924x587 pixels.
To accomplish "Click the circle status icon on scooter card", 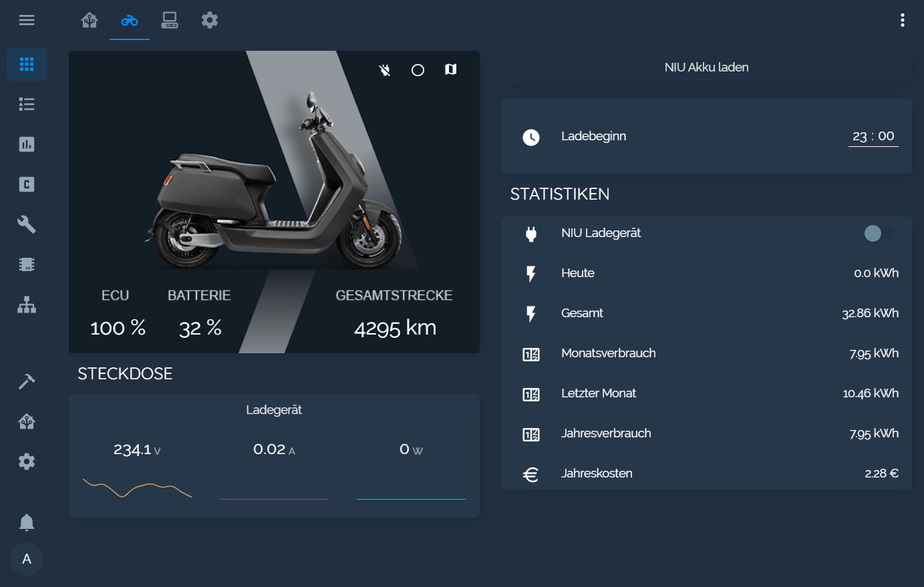I will [418, 70].
